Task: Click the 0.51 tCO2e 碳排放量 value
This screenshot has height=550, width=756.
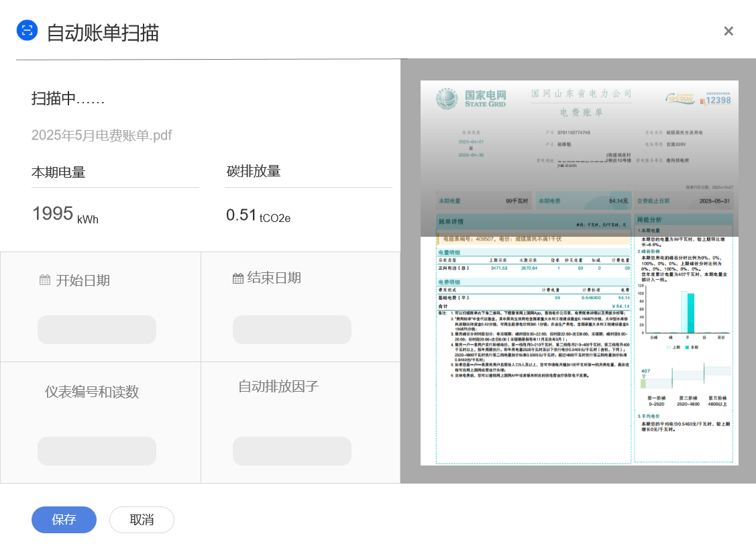Action: point(258,216)
